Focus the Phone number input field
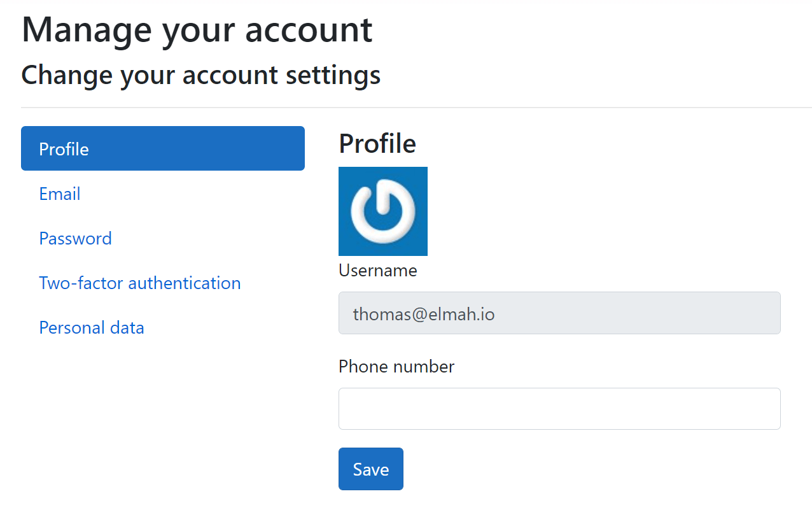 coord(559,408)
